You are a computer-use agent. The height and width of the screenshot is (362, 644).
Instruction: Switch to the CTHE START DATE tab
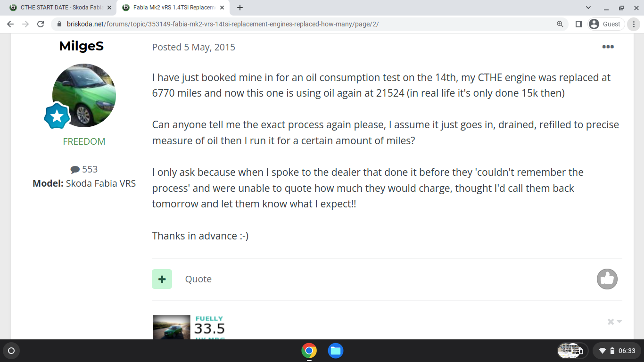click(x=60, y=8)
